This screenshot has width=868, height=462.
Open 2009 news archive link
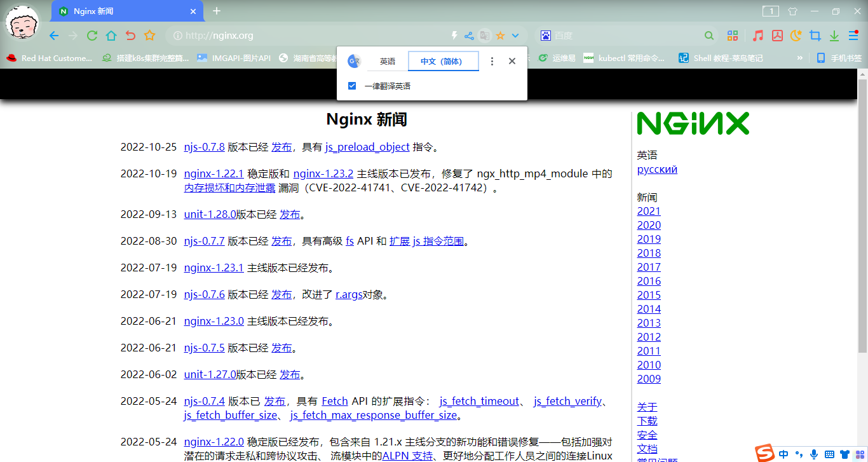click(x=649, y=379)
